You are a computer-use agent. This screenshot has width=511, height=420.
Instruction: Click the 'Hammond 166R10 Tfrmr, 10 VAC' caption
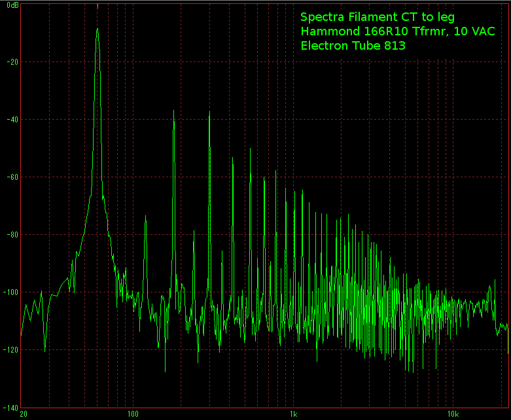398,31
